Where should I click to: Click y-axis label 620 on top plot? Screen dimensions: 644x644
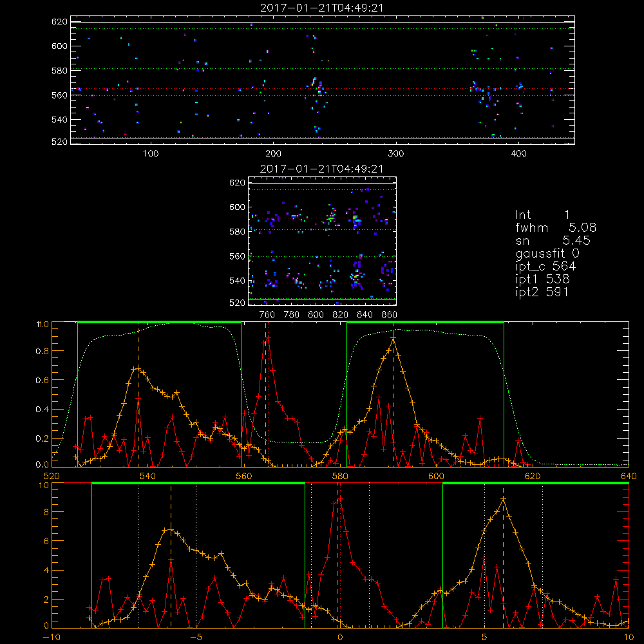[59, 22]
